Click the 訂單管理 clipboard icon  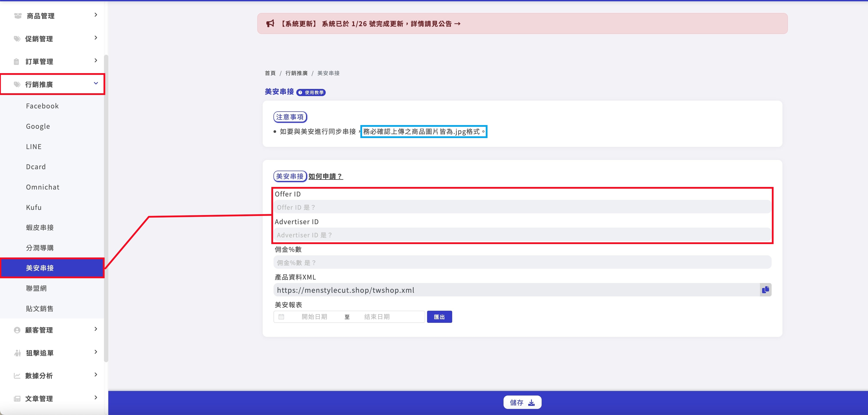pyautogui.click(x=16, y=62)
